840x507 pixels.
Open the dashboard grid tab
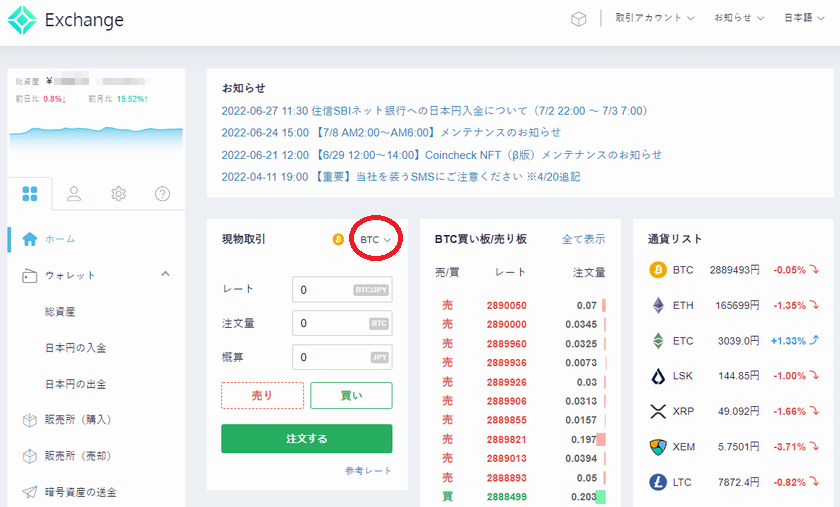30,193
